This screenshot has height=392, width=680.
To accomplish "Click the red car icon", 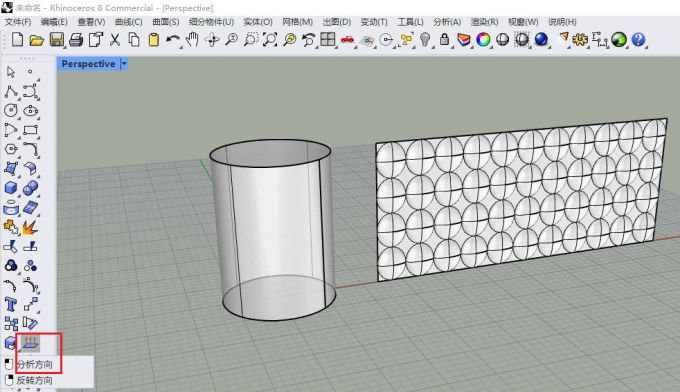I will tap(347, 40).
